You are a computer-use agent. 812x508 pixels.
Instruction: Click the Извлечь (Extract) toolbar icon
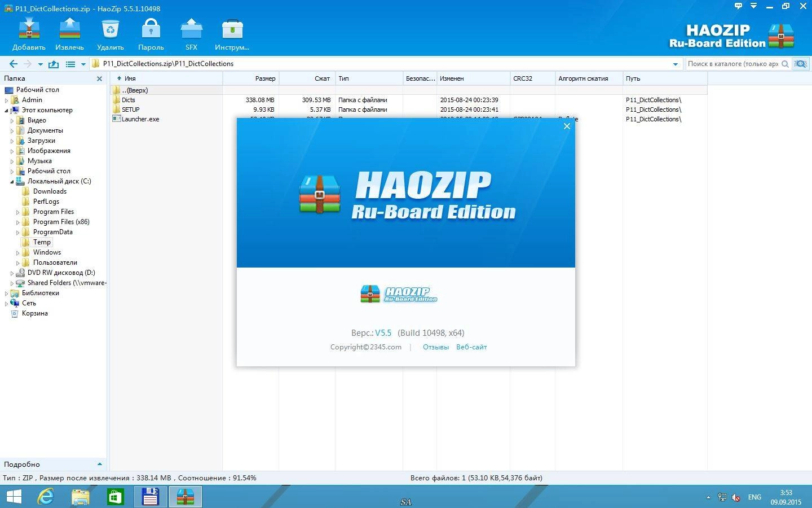tap(69, 34)
